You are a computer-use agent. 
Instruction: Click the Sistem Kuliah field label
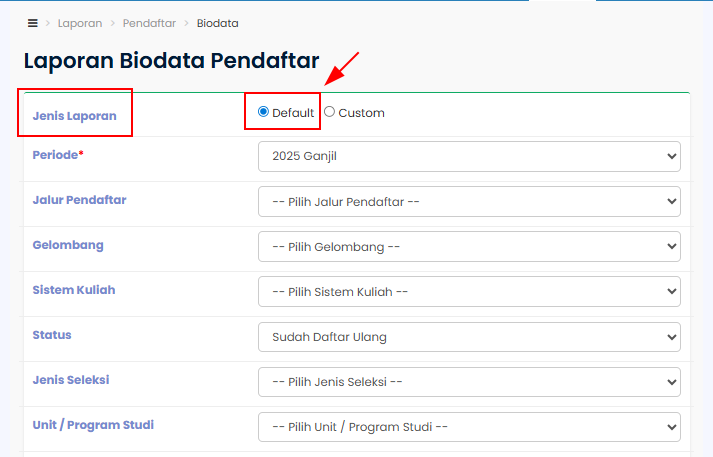[x=74, y=290]
